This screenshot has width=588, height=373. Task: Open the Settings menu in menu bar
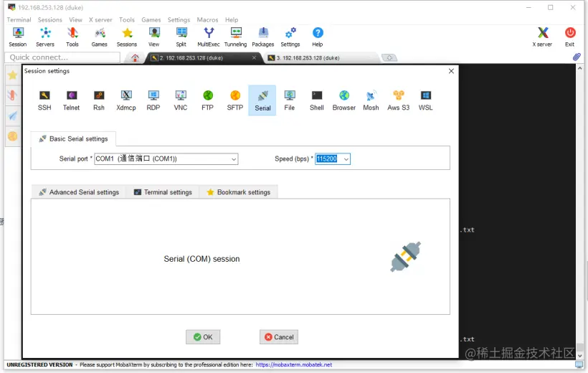tap(179, 19)
